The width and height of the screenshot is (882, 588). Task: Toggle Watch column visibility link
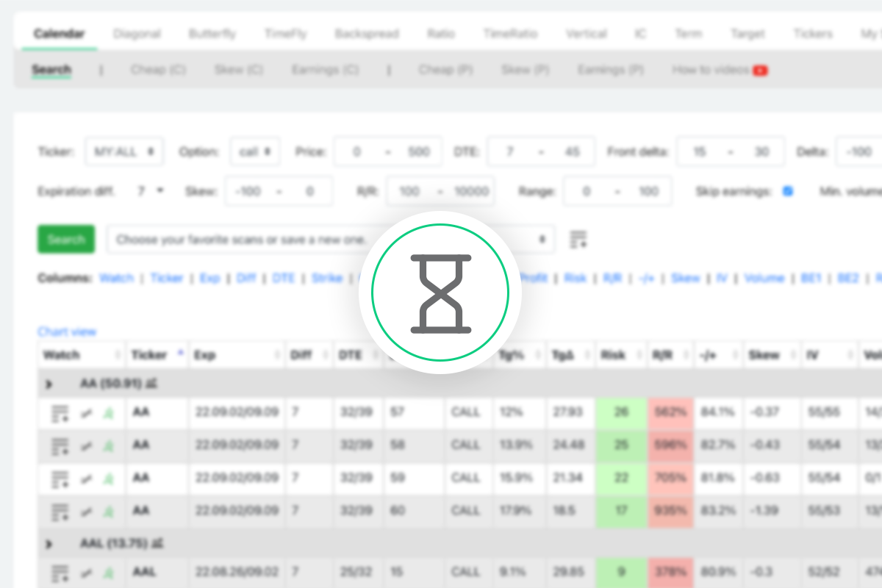[116, 279]
